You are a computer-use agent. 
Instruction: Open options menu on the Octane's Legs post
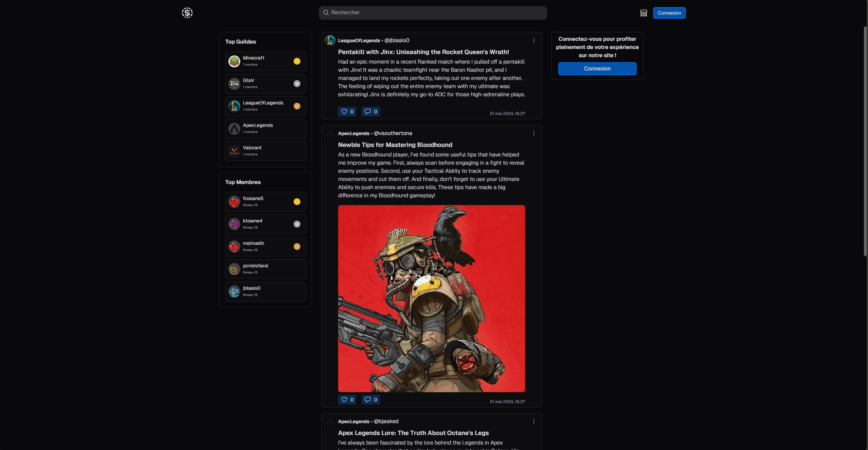pos(534,421)
